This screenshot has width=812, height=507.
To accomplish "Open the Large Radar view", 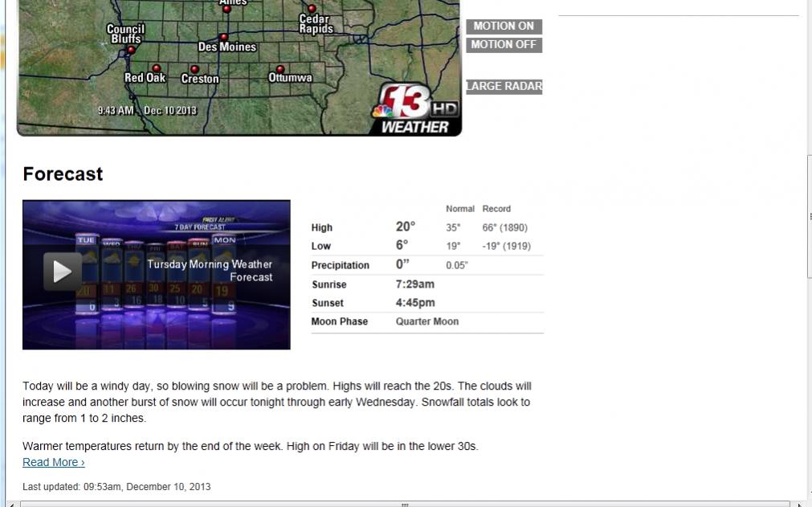I will [504, 86].
